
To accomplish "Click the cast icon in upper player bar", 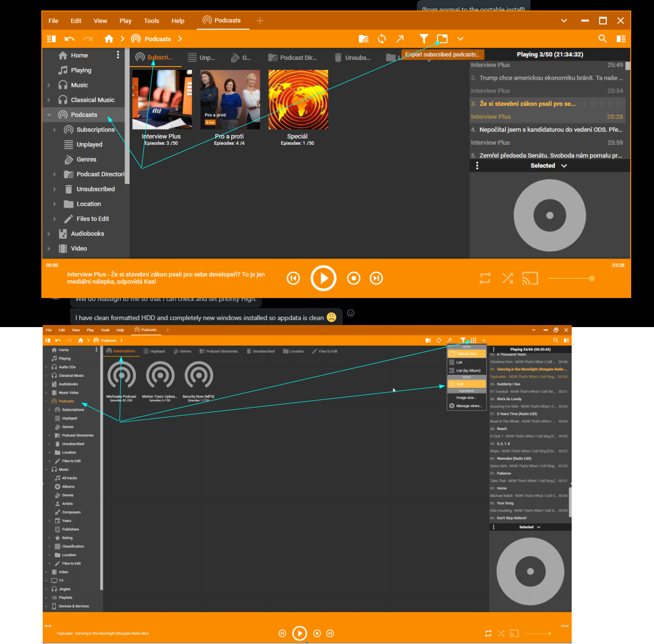I will 530,278.
